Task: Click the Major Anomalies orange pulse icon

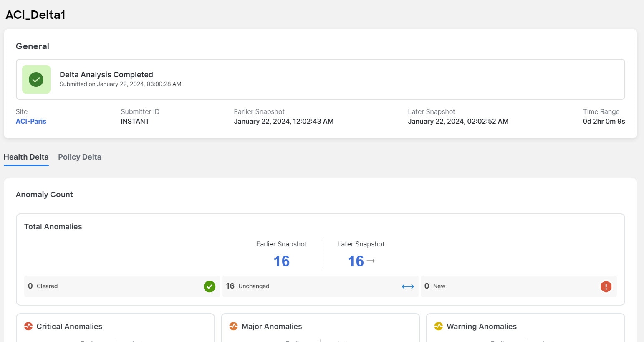Action: click(x=233, y=326)
